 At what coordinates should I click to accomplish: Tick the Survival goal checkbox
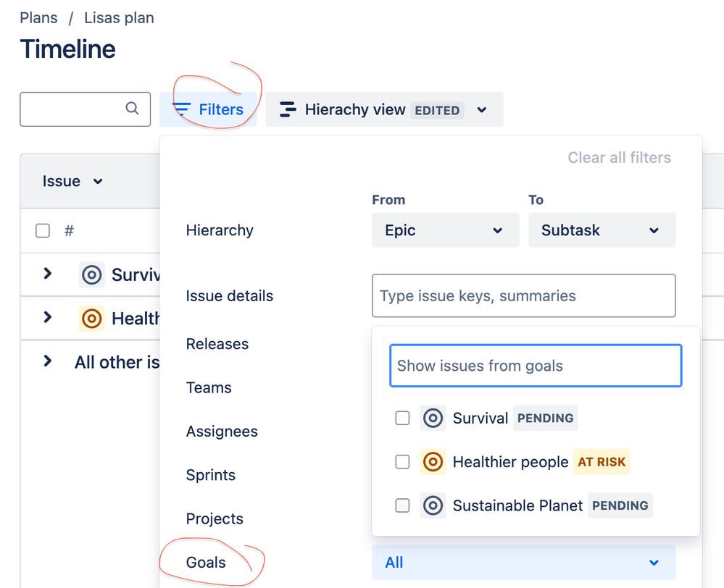point(402,418)
